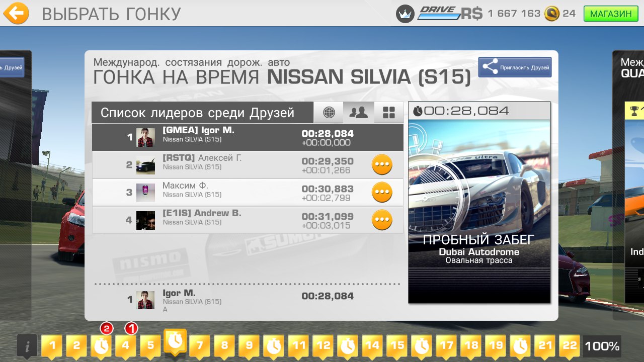This screenshot has height=362, width=644.
Task: Select event 7 in bottom bar
Action: click(200, 346)
